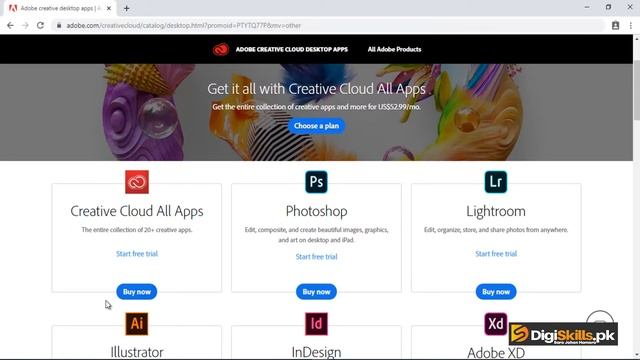640x360 pixels.
Task: Open All Adobe Products menu item
Action: coord(394,49)
